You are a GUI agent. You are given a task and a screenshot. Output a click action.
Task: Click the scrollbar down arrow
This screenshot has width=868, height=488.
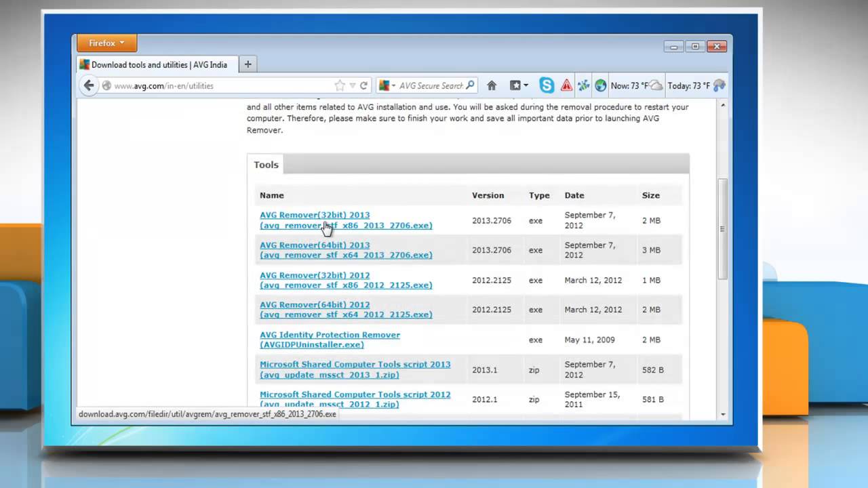click(x=723, y=414)
